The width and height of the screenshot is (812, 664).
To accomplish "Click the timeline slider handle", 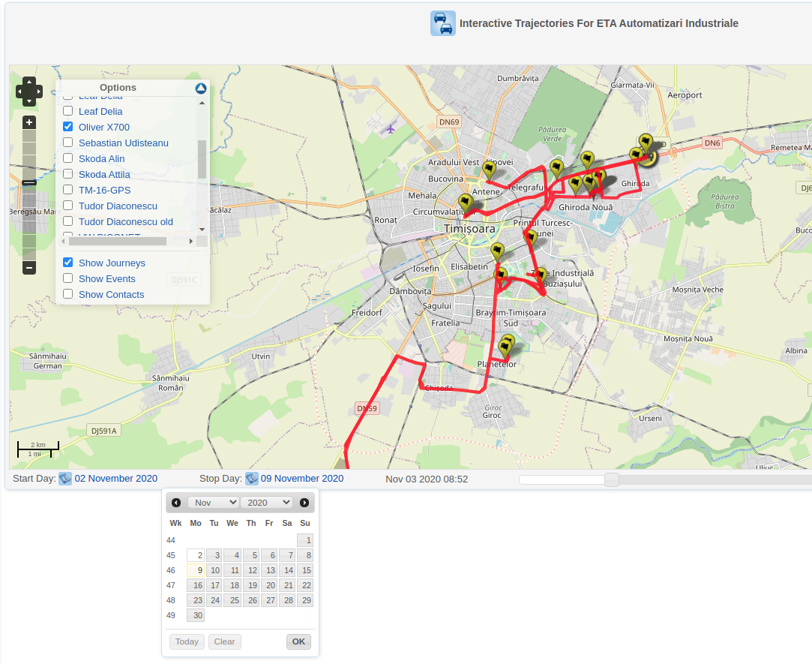I will coord(612,479).
